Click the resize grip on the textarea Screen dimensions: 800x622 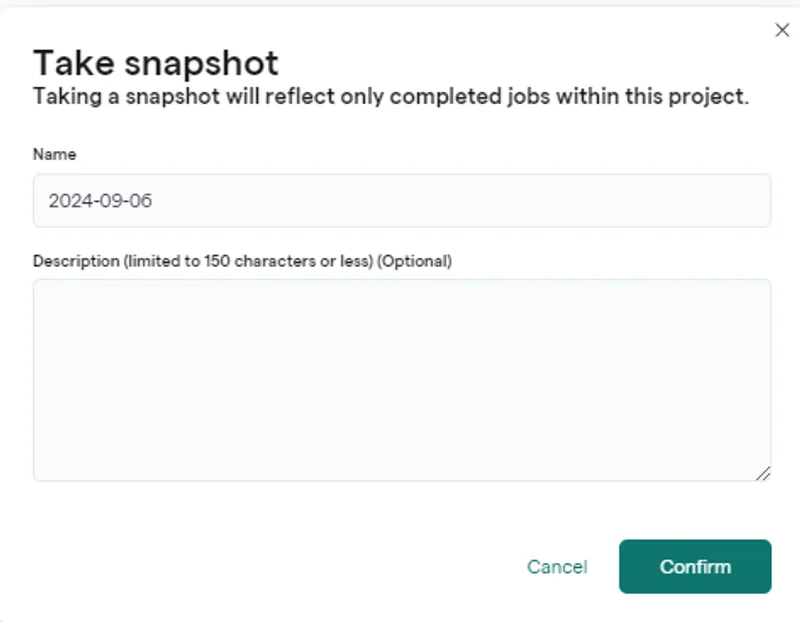(x=763, y=473)
